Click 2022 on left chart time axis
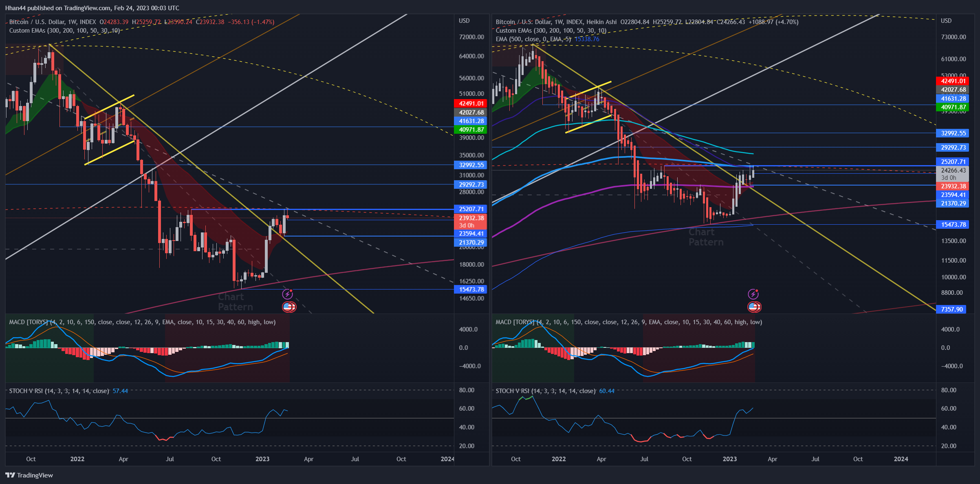 click(x=77, y=459)
